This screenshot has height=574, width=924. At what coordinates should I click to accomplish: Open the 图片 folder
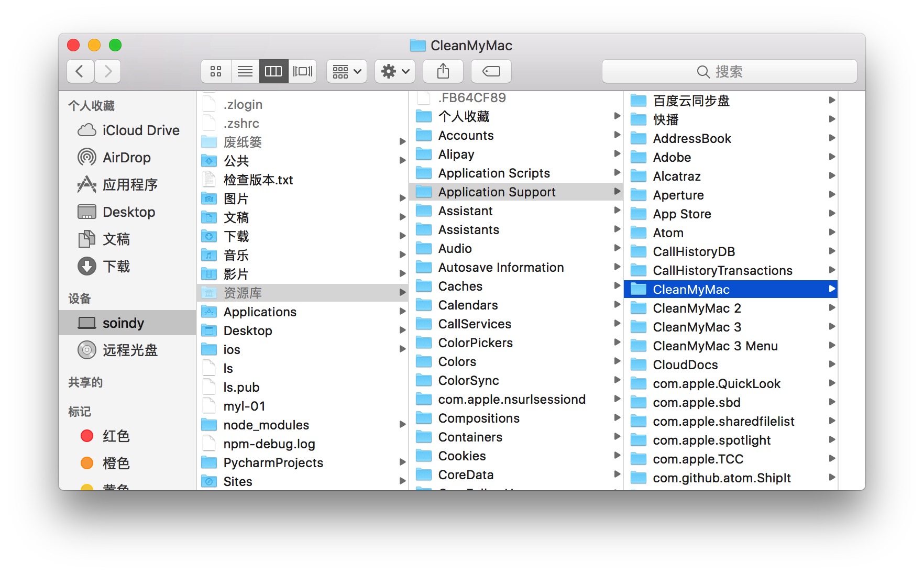click(303, 199)
